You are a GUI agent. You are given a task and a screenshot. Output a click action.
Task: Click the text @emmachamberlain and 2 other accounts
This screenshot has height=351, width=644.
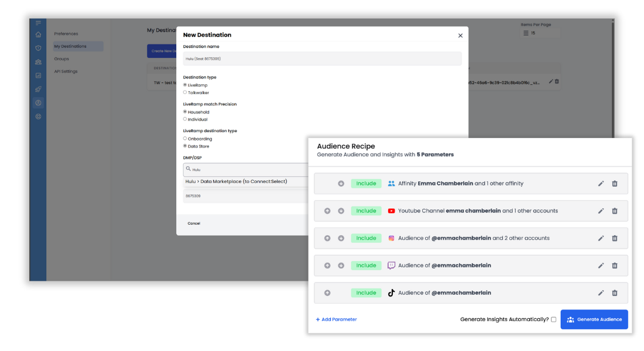coord(491,238)
